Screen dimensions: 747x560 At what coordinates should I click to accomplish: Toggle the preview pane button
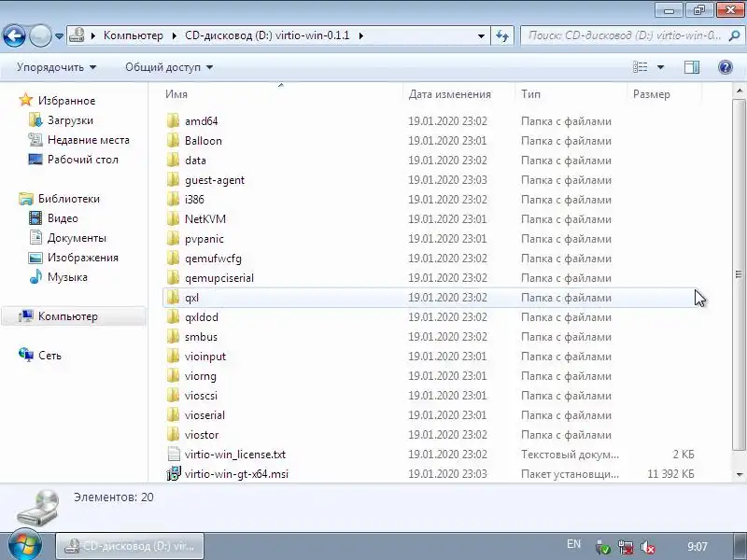point(692,67)
